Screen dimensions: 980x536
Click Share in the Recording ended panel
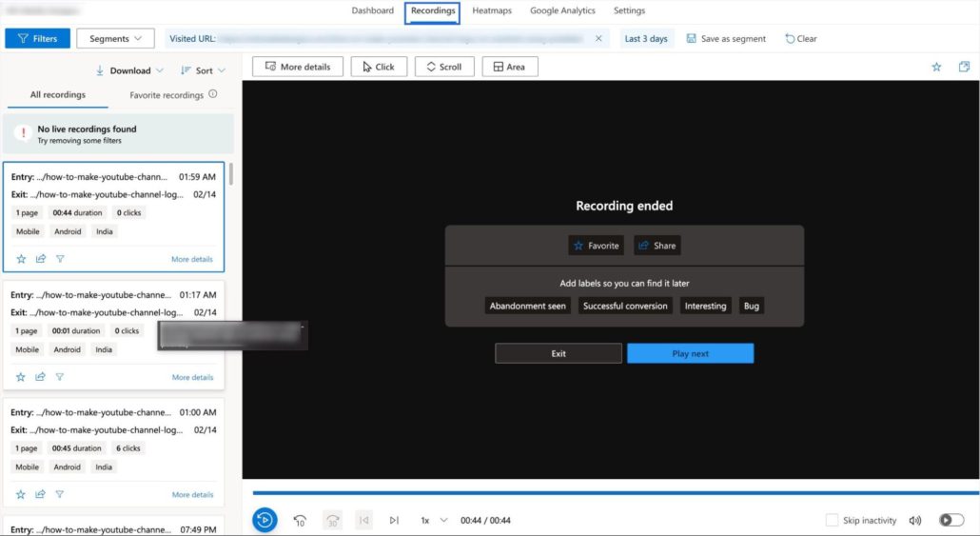point(657,246)
